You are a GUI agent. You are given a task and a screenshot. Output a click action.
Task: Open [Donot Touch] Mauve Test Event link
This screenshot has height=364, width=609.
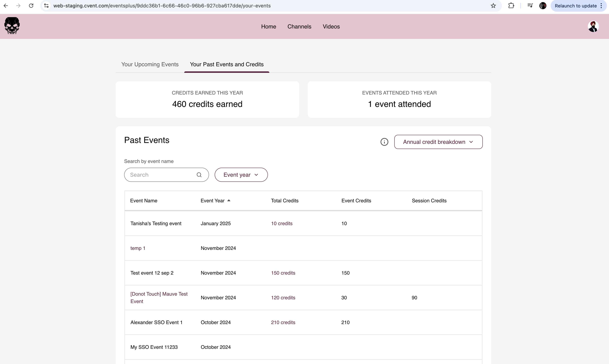click(159, 297)
